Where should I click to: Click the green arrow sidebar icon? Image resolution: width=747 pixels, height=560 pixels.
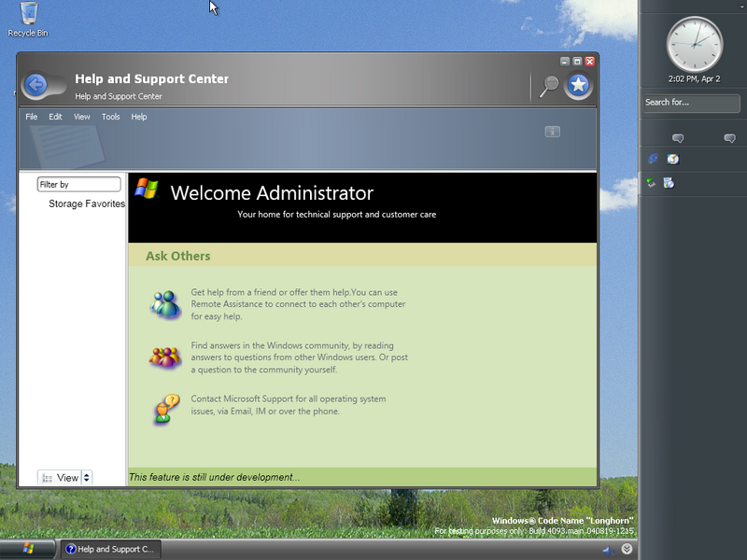[651, 183]
